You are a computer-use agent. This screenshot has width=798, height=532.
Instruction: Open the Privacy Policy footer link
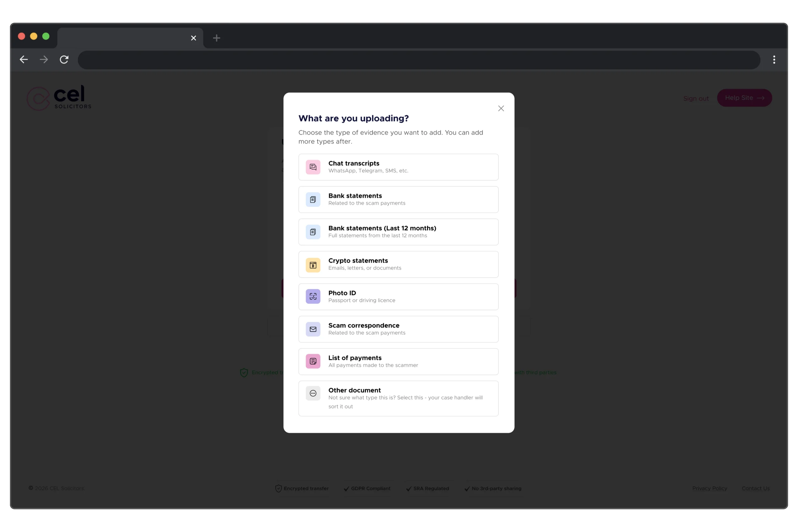(709, 488)
